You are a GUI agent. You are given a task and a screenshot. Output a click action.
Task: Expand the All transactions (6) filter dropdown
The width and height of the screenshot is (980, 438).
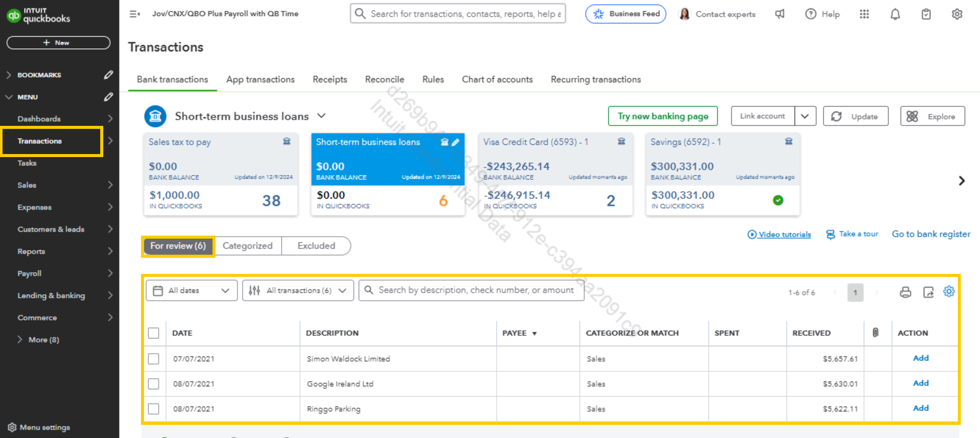298,290
